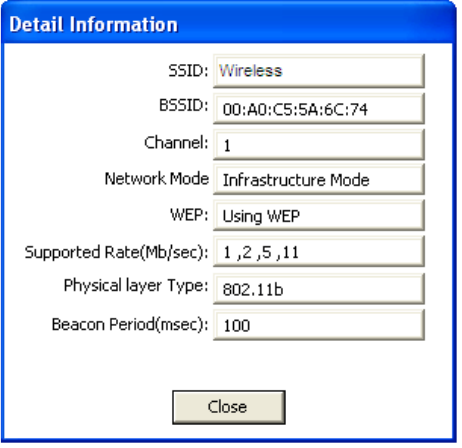
Task: Click the Beacon Period(msec) label
Action: tap(130, 324)
